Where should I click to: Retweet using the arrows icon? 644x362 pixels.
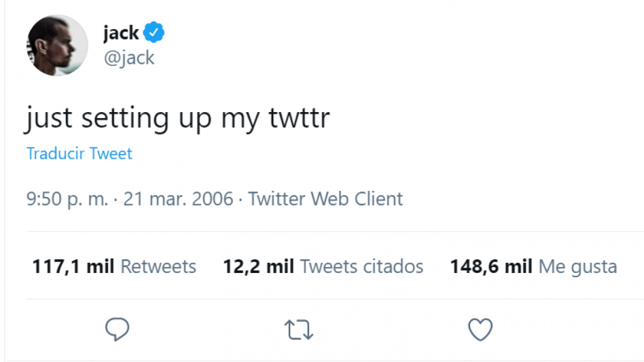click(x=299, y=330)
